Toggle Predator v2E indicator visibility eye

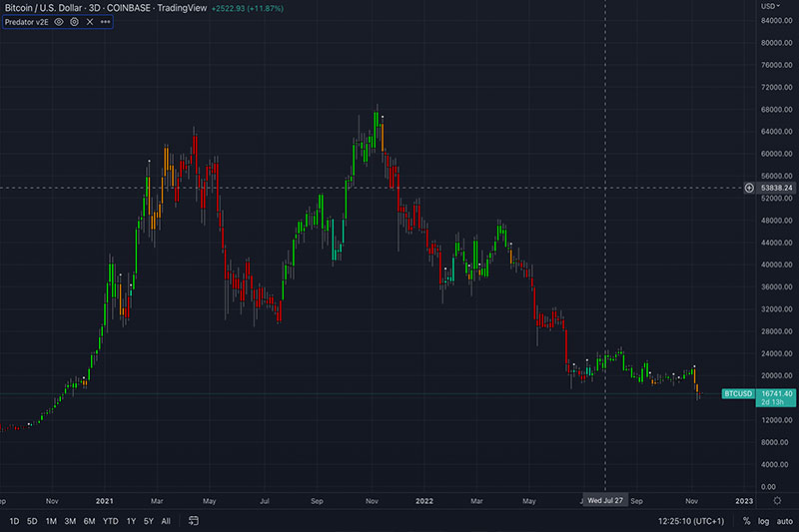pyautogui.click(x=59, y=21)
